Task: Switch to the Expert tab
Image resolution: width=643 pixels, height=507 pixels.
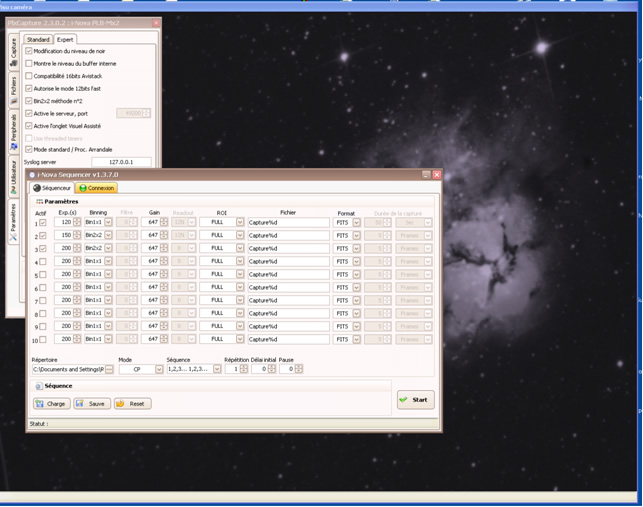Action: pyautogui.click(x=65, y=39)
